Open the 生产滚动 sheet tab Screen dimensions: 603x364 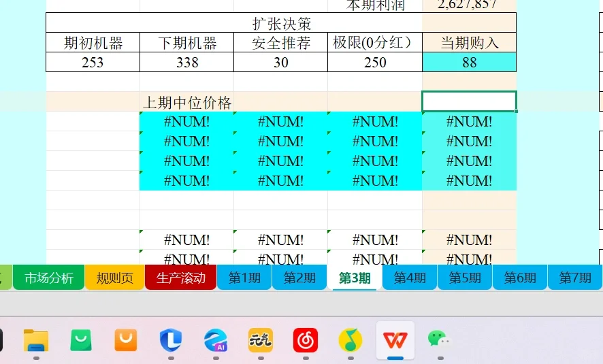click(x=181, y=277)
